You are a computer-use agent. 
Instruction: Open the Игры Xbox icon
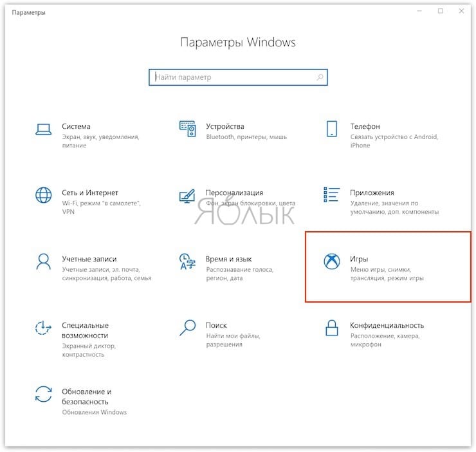point(331,261)
